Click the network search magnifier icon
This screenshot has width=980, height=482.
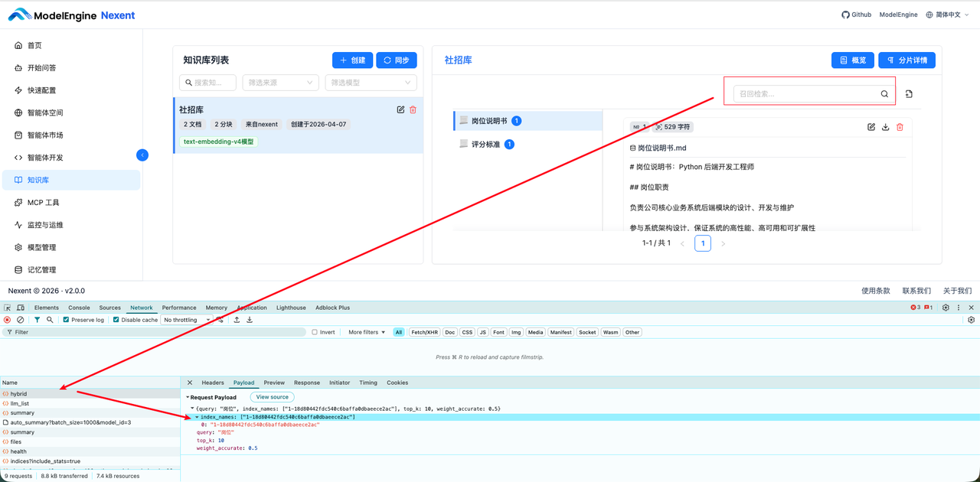(50, 320)
